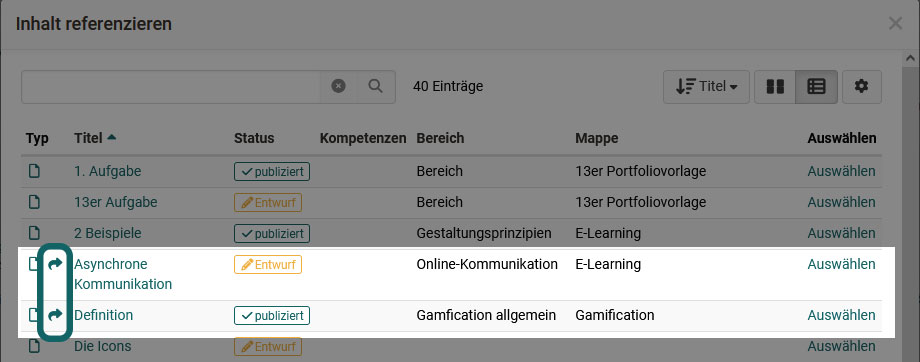
Task: Click the shared arrow icon for Asynchrone Kommunikation
Action: pos(55,265)
